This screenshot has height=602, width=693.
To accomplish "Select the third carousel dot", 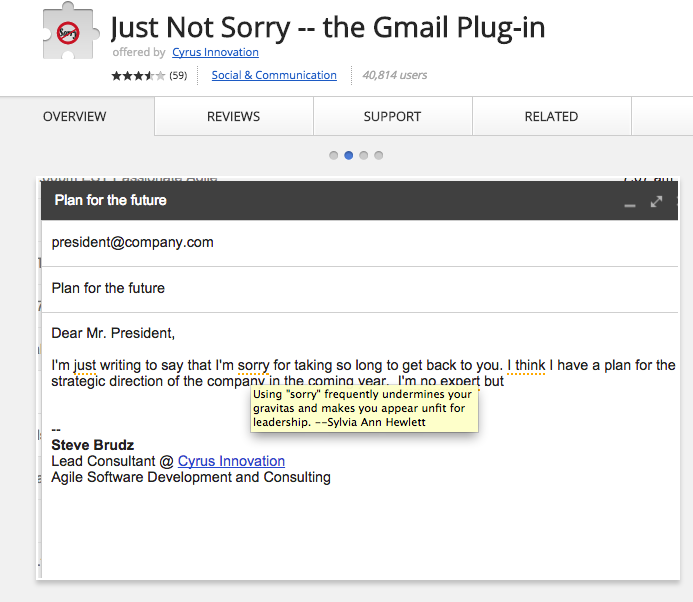I will 364,155.
